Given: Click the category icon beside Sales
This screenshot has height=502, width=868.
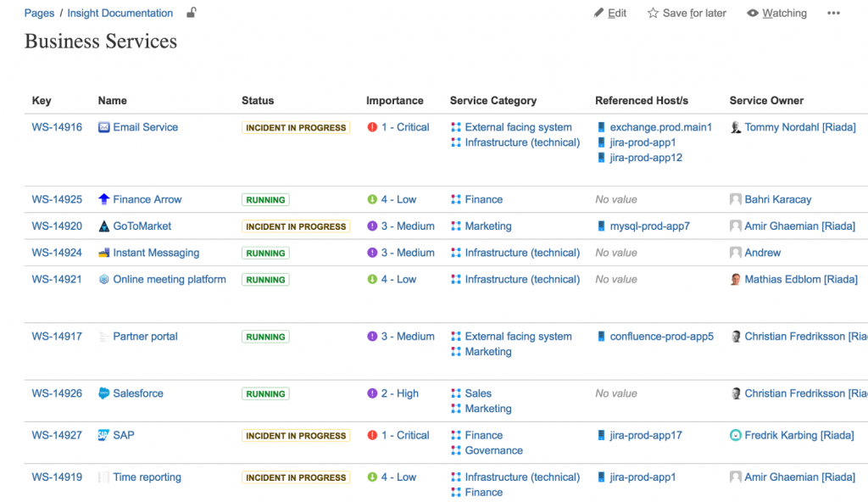Looking at the screenshot, I should click(455, 393).
